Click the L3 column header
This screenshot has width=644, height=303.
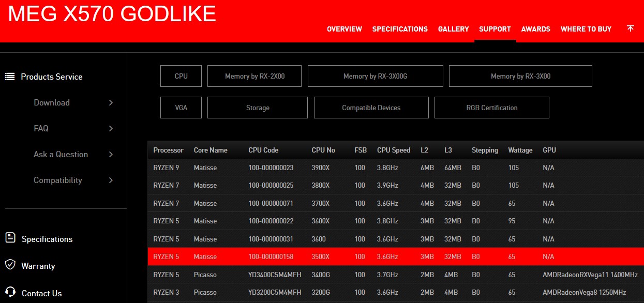click(x=448, y=150)
